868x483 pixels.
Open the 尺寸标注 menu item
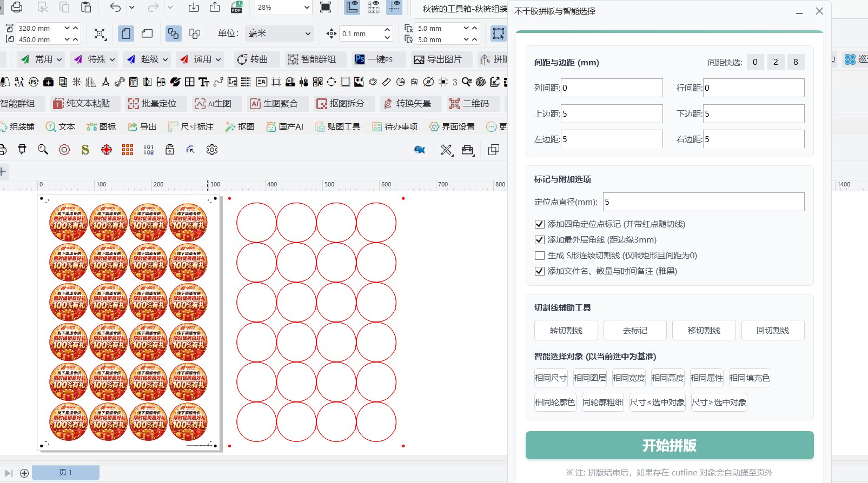point(191,126)
